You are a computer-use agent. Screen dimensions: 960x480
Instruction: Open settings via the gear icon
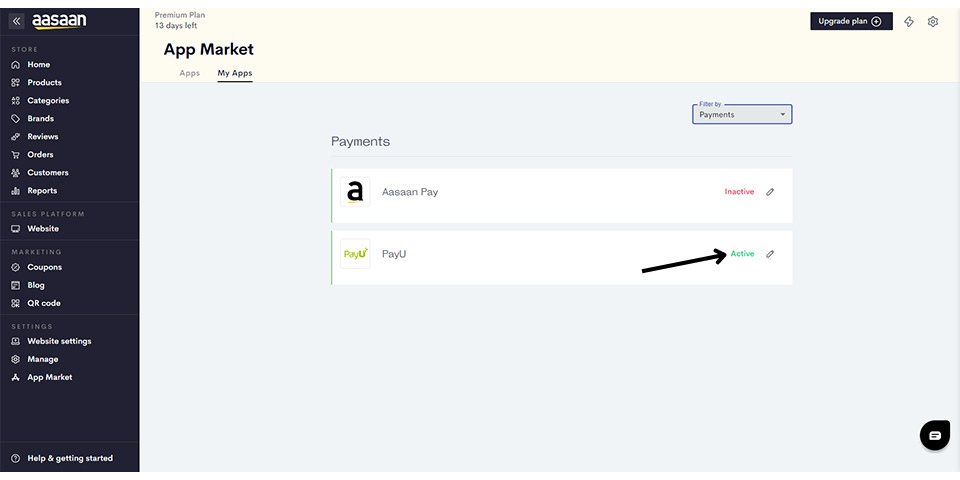click(933, 21)
